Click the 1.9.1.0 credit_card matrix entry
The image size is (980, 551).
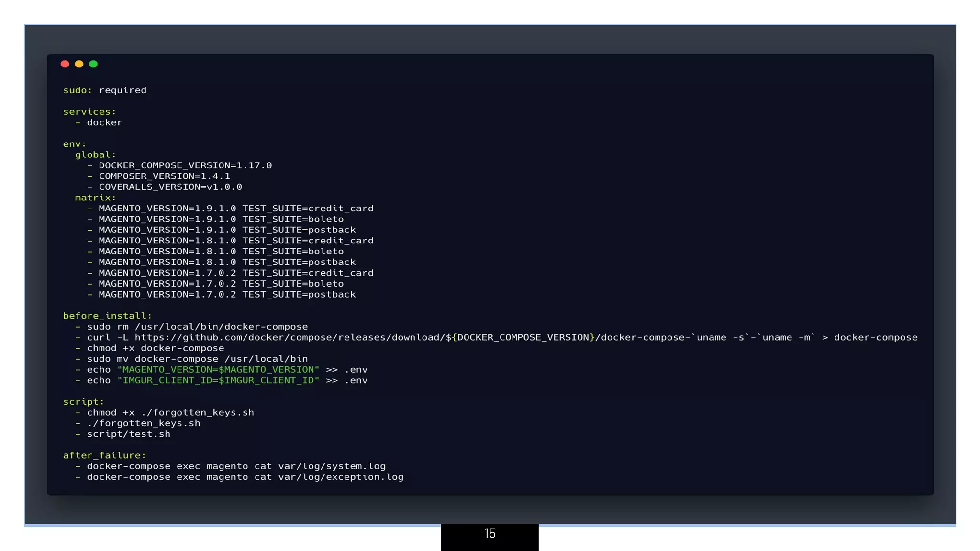click(235, 209)
